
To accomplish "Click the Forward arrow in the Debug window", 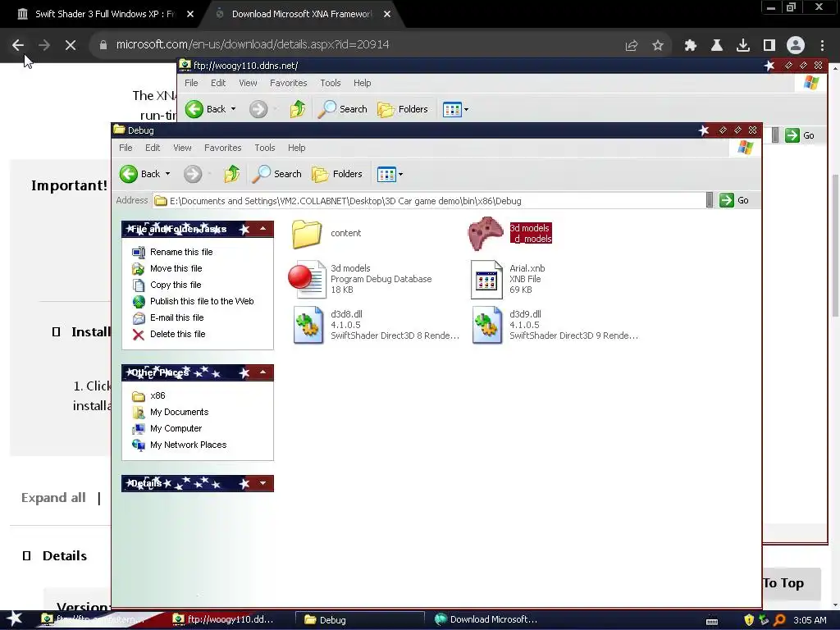I will [193, 174].
